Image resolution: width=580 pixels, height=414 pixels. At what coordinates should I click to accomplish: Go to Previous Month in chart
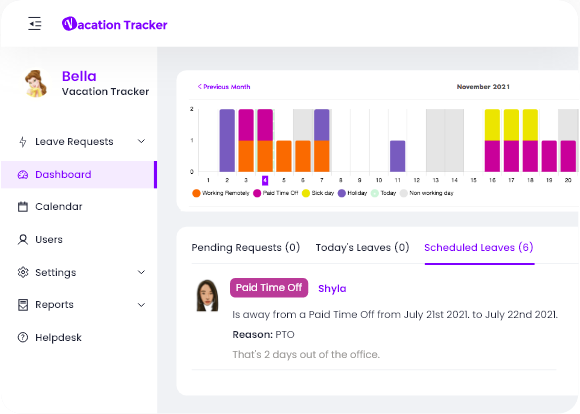(224, 87)
